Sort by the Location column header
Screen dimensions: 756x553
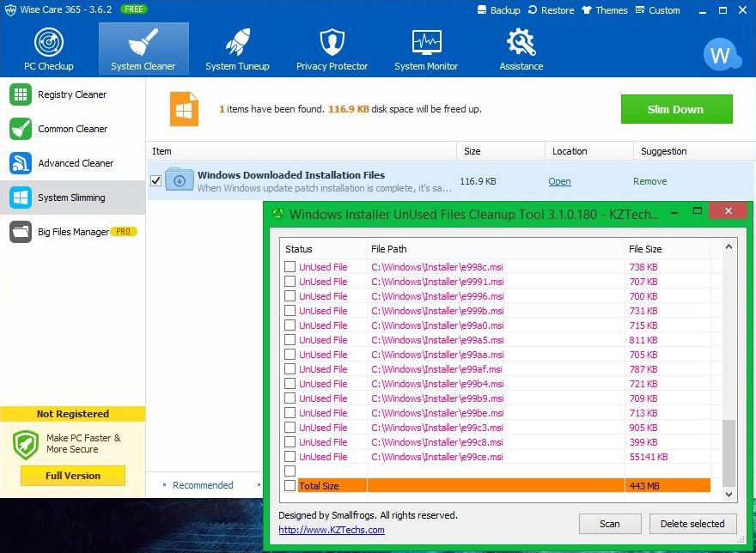(588, 151)
